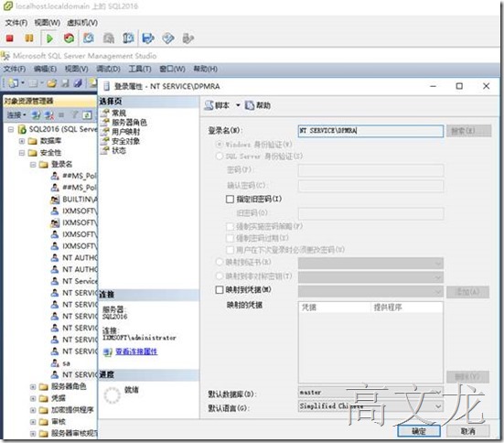Click the yellow suspend VM icon
Screen dimensions: 504x443
(x=29, y=38)
